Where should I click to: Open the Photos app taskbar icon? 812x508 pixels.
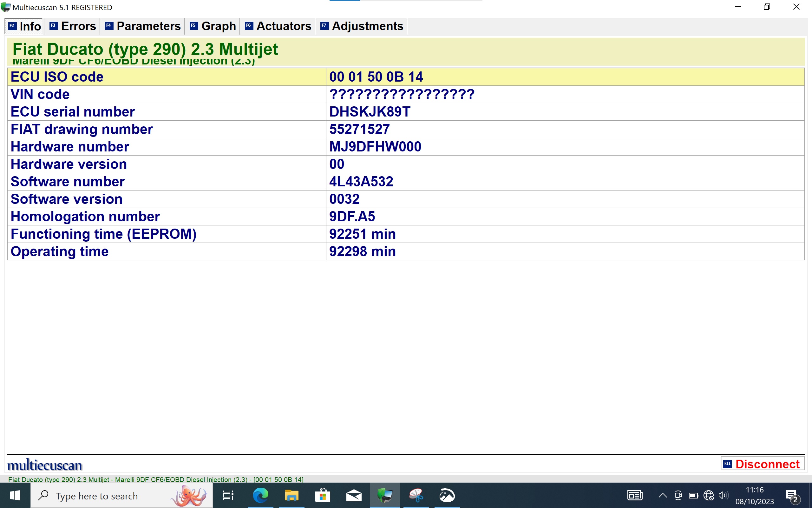click(447, 496)
